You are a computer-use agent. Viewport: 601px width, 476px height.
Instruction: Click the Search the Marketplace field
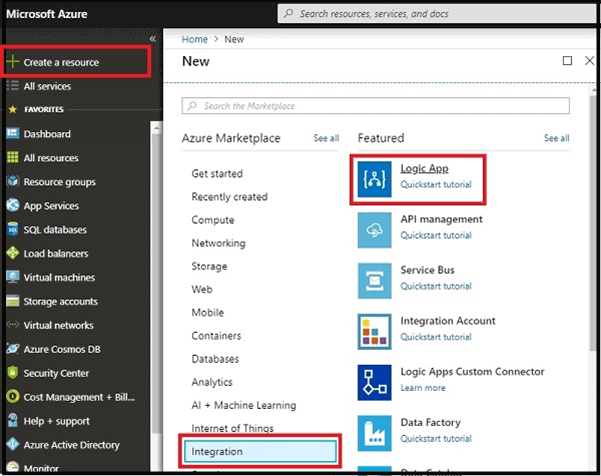[376, 106]
